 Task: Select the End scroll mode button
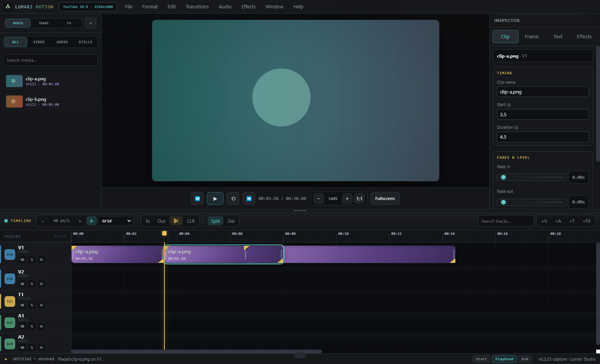[525, 359]
